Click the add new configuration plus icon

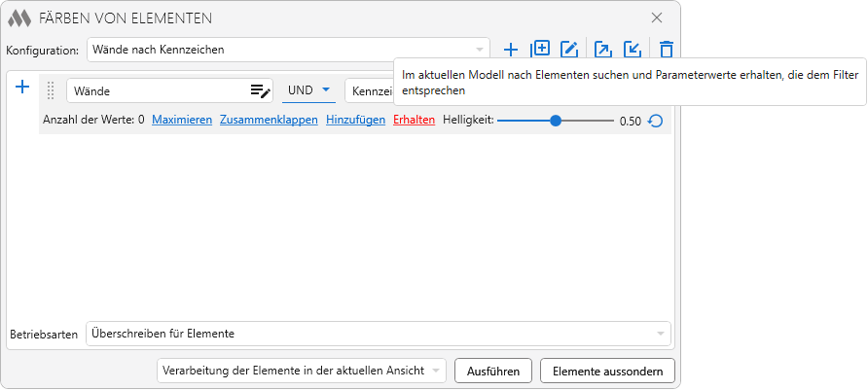click(x=511, y=50)
